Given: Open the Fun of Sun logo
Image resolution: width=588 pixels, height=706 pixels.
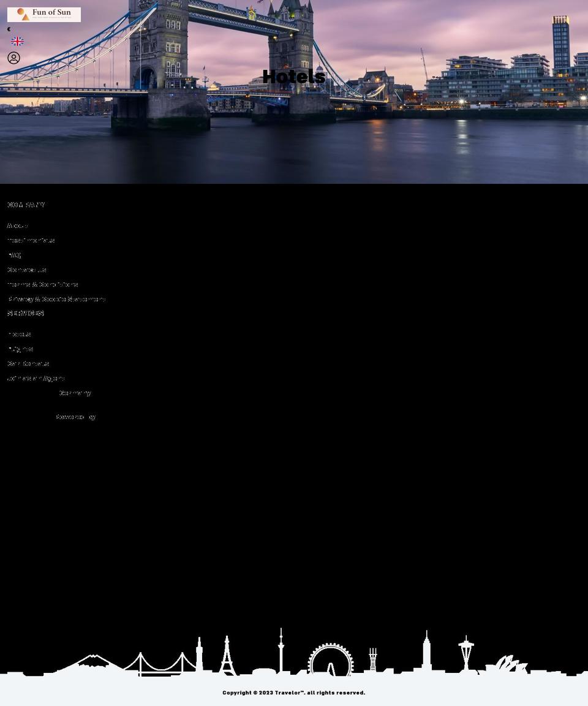Looking at the screenshot, I should tap(44, 15).
